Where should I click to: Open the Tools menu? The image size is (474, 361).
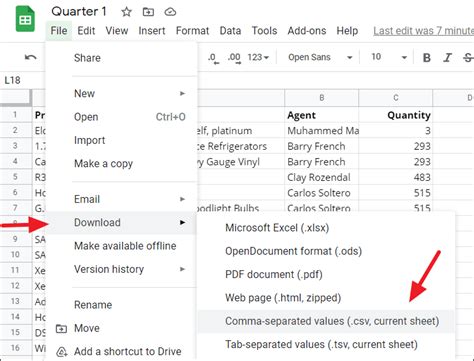[x=264, y=31]
